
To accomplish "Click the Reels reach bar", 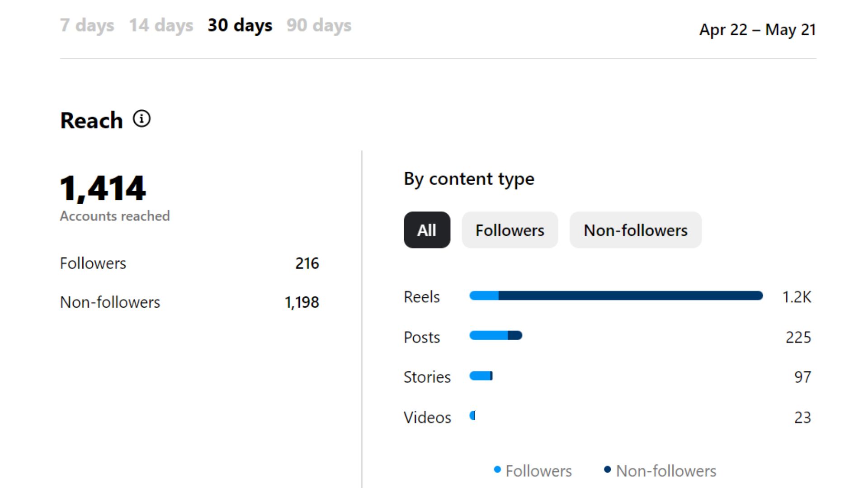I will [x=616, y=296].
